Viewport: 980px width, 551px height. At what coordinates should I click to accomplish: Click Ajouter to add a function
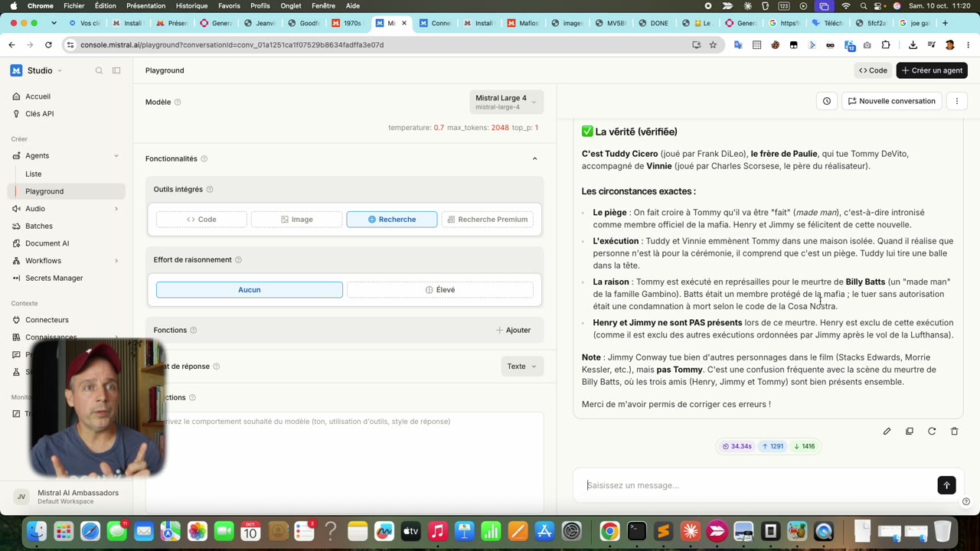[x=513, y=330]
